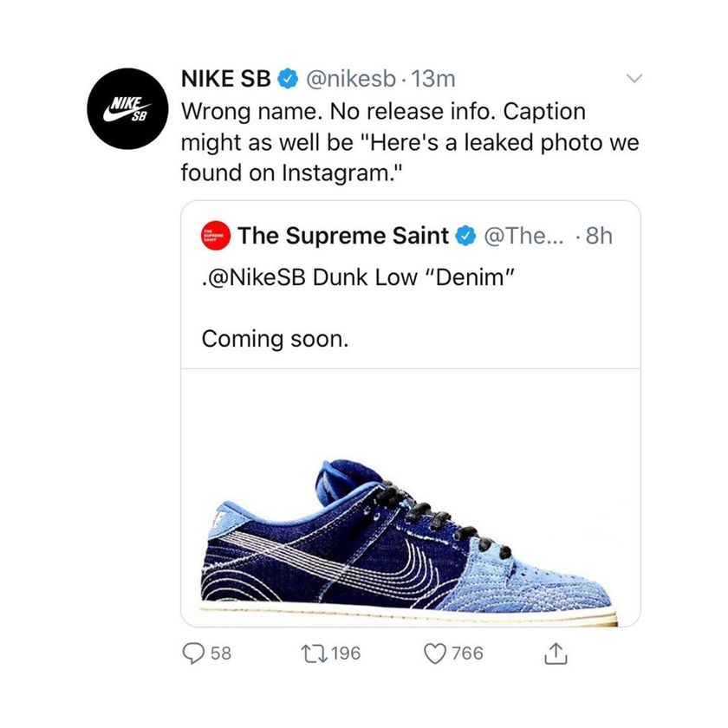Click the 196 retweet count
The width and height of the screenshot is (728, 728).
(346, 653)
